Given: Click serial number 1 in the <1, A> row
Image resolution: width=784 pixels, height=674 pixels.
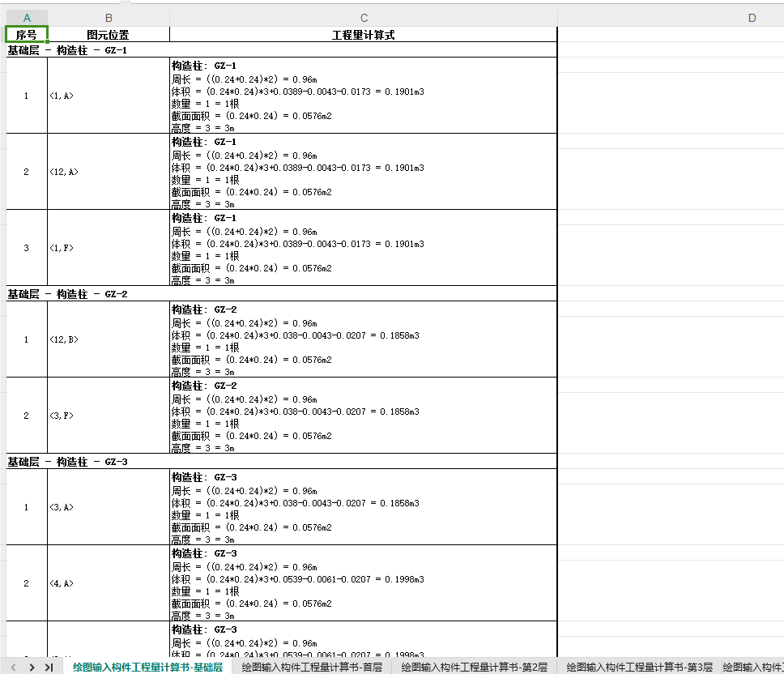Looking at the screenshot, I should 27,96.
